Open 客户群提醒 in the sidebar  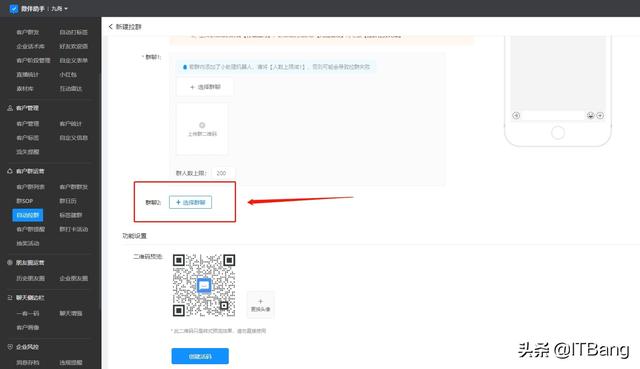31,229
